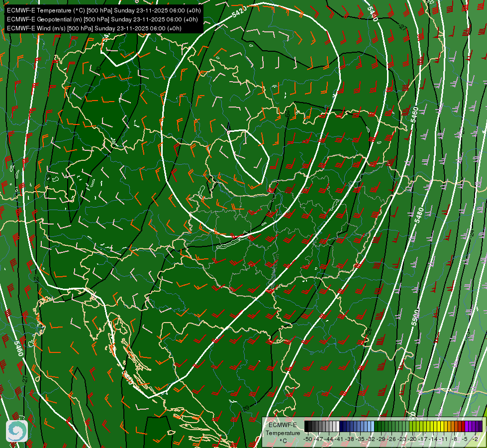Select the ECMWF-E Geopotential 500 hPa title line

pyautogui.click(x=102, y=19)
